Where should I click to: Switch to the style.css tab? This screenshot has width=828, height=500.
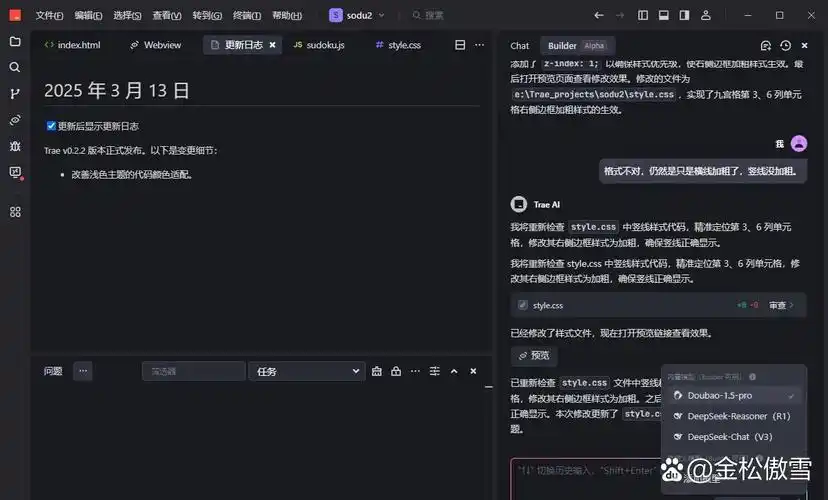coord(398,45)
